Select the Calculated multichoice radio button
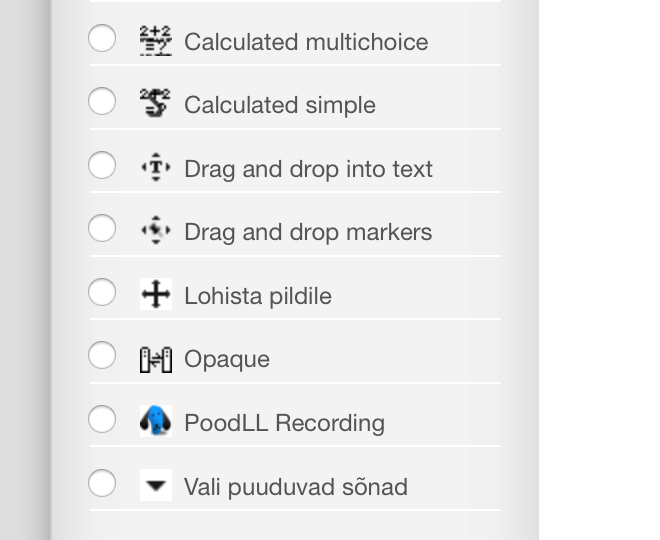The width and height of the screenshot is (660, 540). (x=102, y=38)
